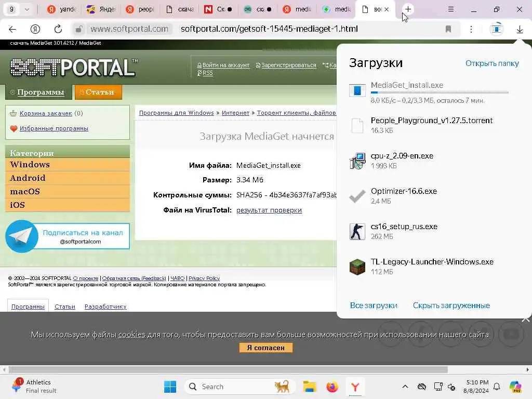Click Я согласен cookie button
Screen dimensions: 532x399
point(265,348)
